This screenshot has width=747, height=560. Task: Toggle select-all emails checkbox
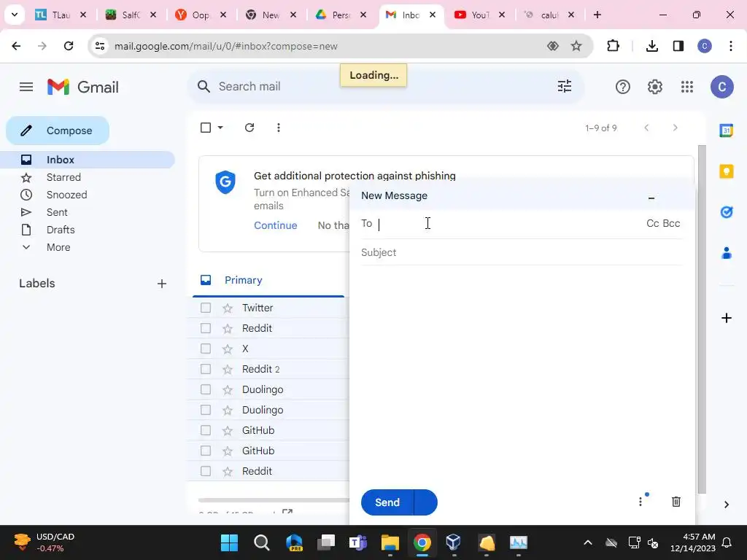[205, 128]
